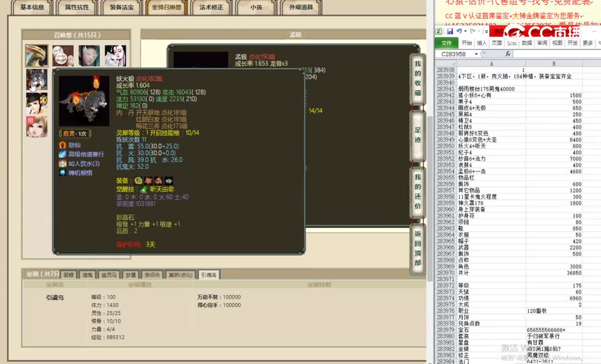Open the 基本信息 tab
The height and width of the screenshot is (364, 601).
coord(32,7)
